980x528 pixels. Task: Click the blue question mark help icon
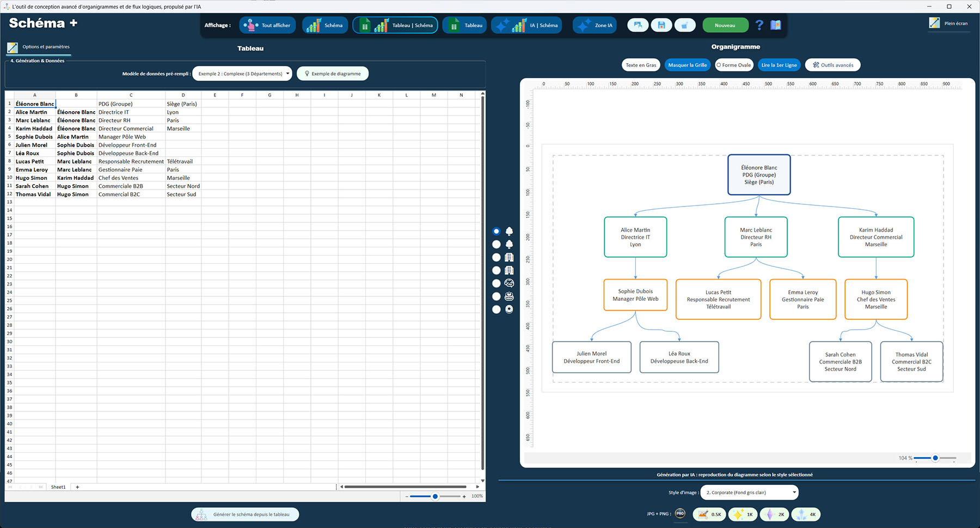click(x=759, y=25)
